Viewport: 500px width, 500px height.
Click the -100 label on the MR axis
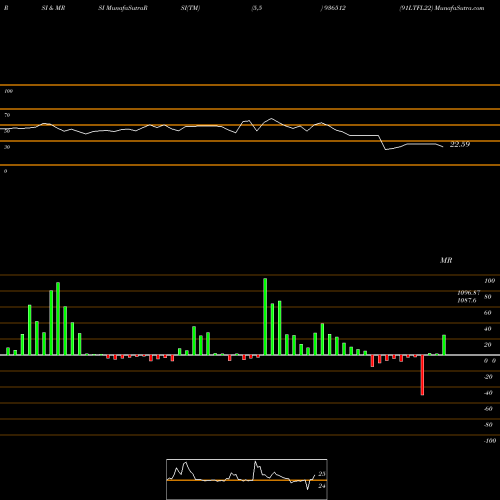click(490, 440)
